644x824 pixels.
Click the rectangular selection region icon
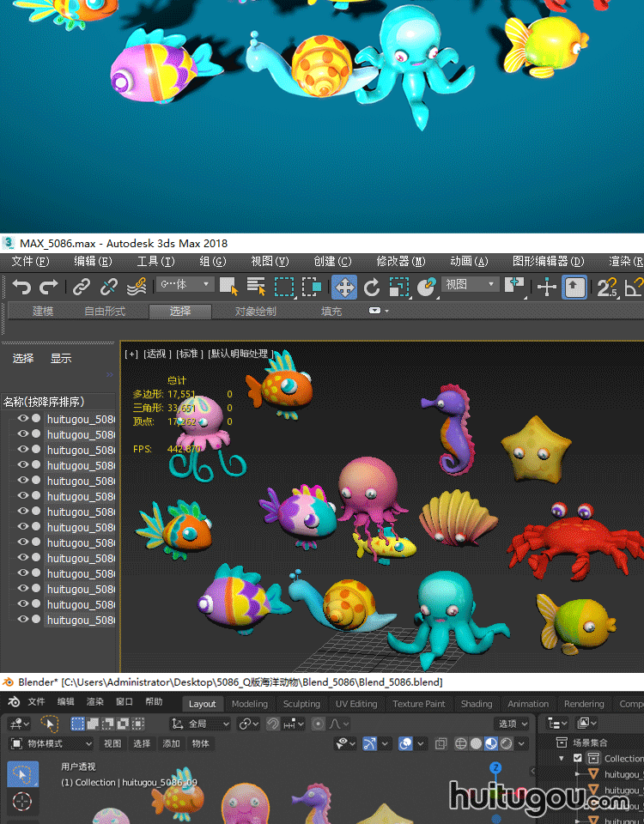[x=283, y=287]
